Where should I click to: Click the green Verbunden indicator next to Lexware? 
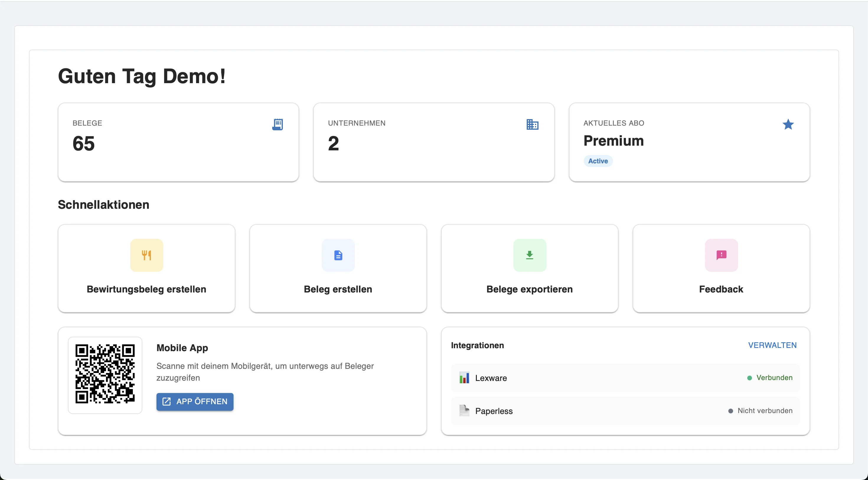click(770, 377)
